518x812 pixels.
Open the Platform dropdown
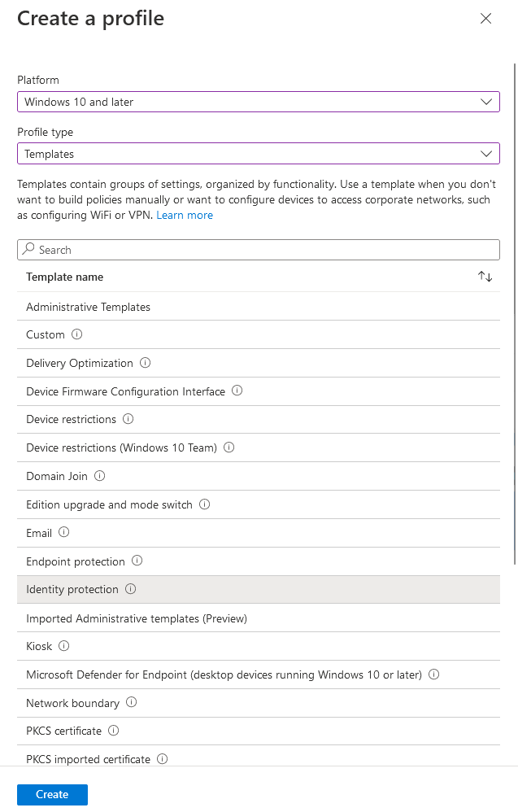(258, 102)
